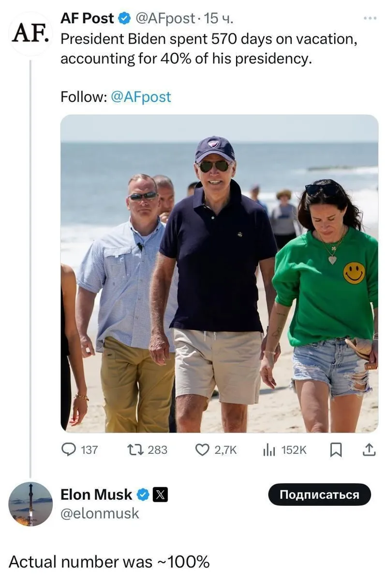Open the AF. profile avatar
This screenshot has height=588, width=387.
pyautogui.click(x=30, y=33)
